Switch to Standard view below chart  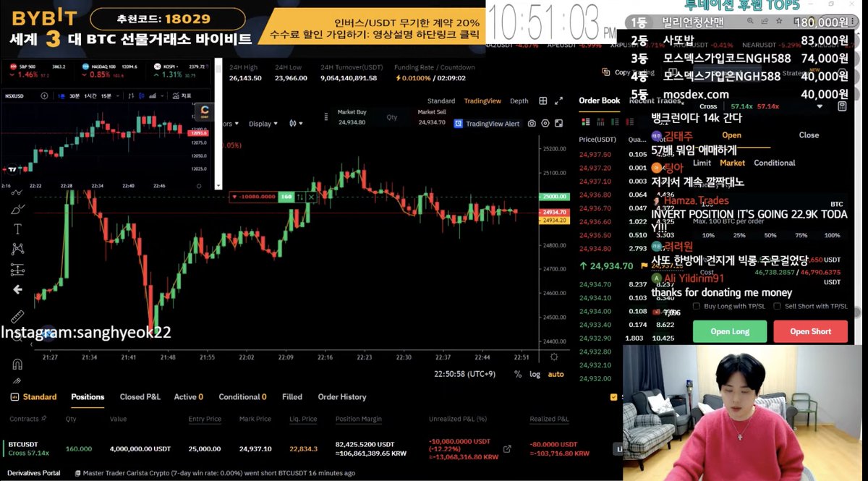coord(34,397)
